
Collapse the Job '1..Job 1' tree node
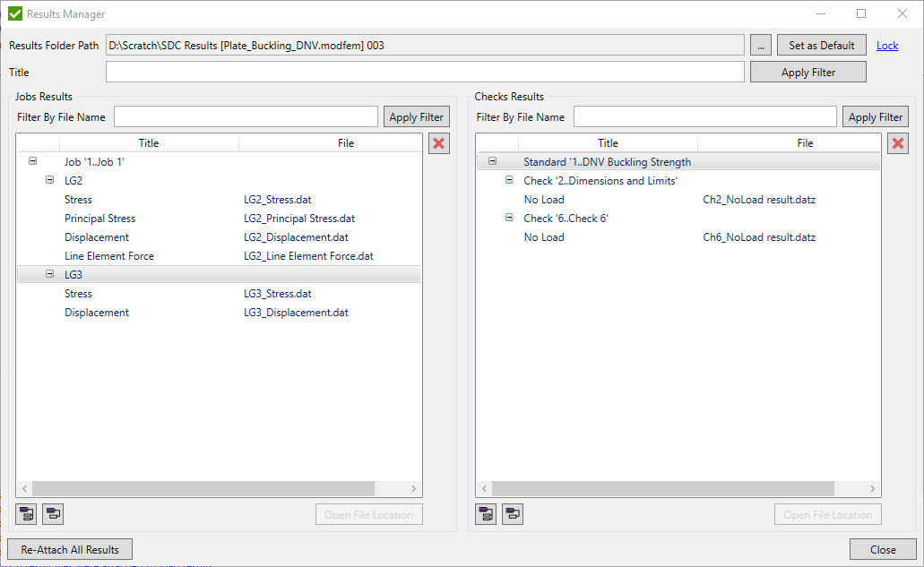coord(33,162)
